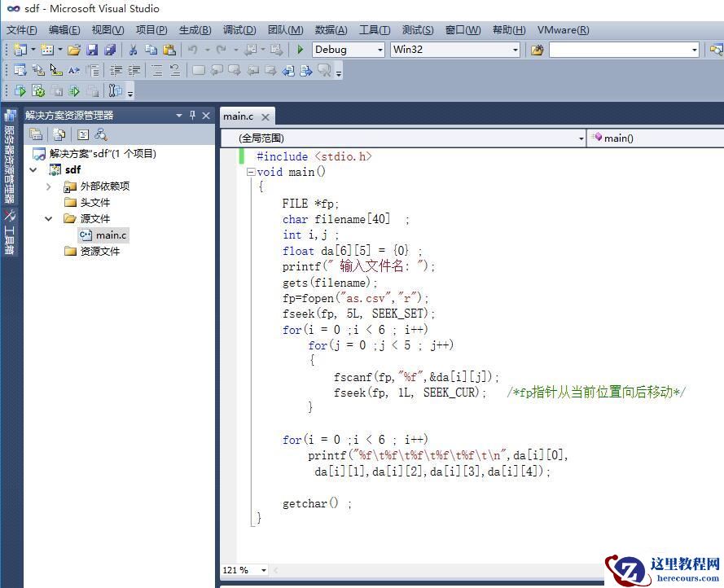Viewport: 724px width, 588px height.
Task: Click the Display Object Member List icon
Action: (x=20, y=70)
